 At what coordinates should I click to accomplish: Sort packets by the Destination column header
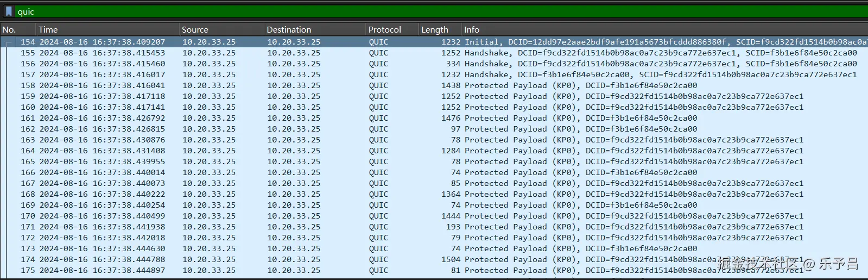[315, 29]
